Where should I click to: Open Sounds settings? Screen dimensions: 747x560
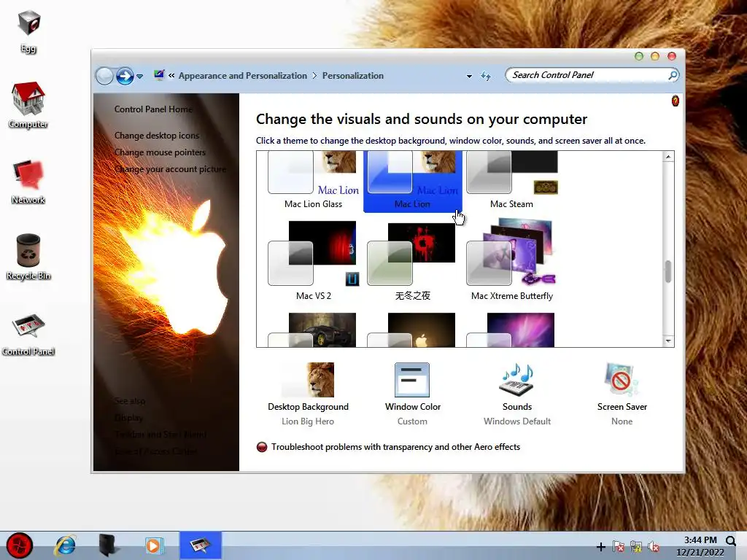point(517,394)
